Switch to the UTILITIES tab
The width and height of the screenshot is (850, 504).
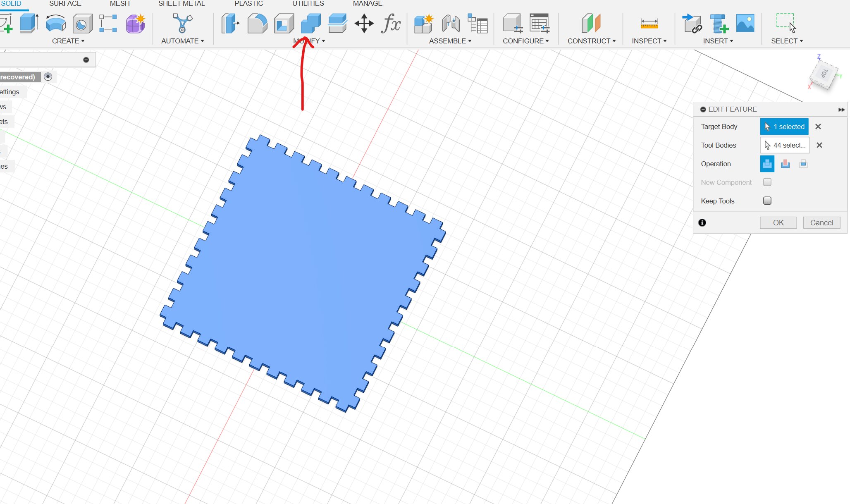pos(308,4)
